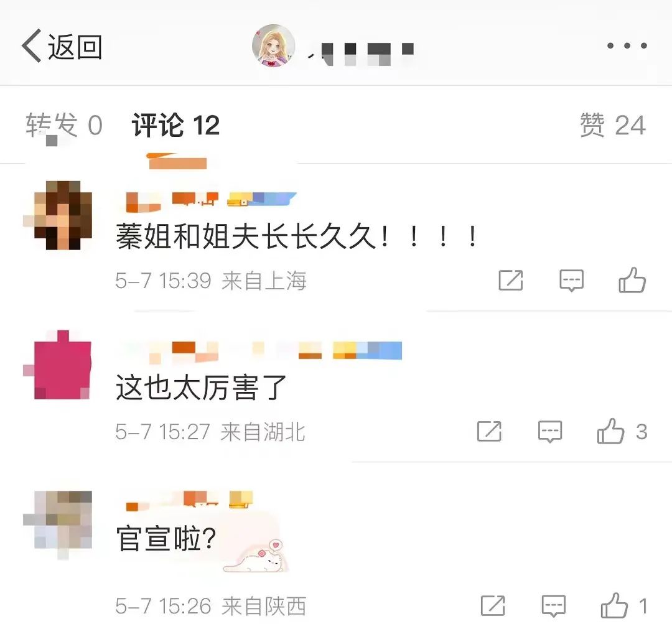This screenshot has width=672, height=629.
Task: Tap the back arrow labeled 返回
Action: 62,46
